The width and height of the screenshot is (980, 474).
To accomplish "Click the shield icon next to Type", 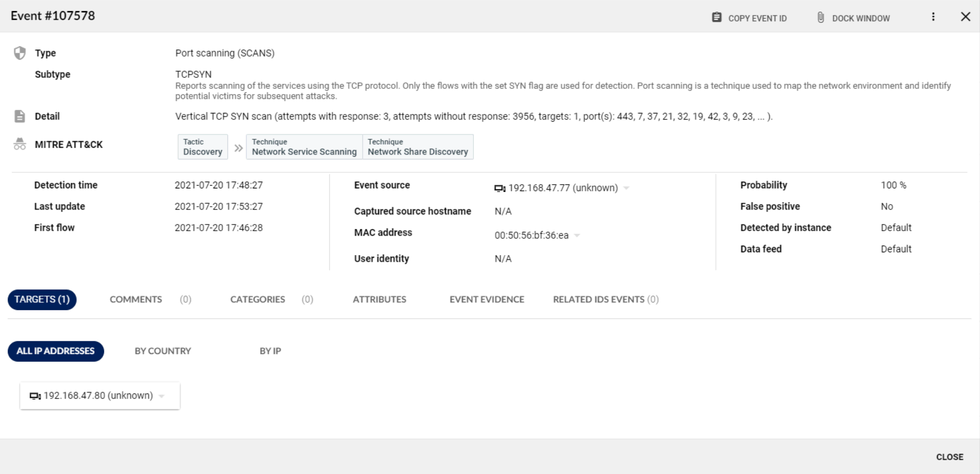I will [19, 53].
